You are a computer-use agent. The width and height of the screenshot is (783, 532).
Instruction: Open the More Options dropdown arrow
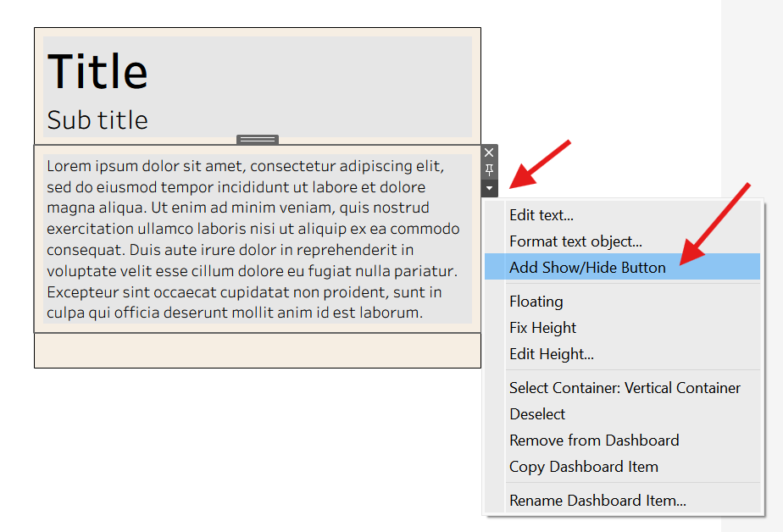coord(489,188)
